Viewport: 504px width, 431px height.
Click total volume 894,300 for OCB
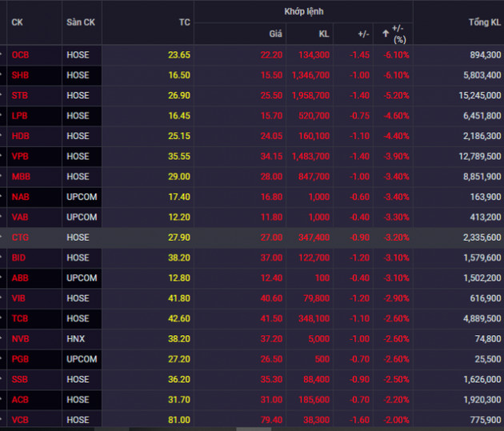[x=486, y=55]
